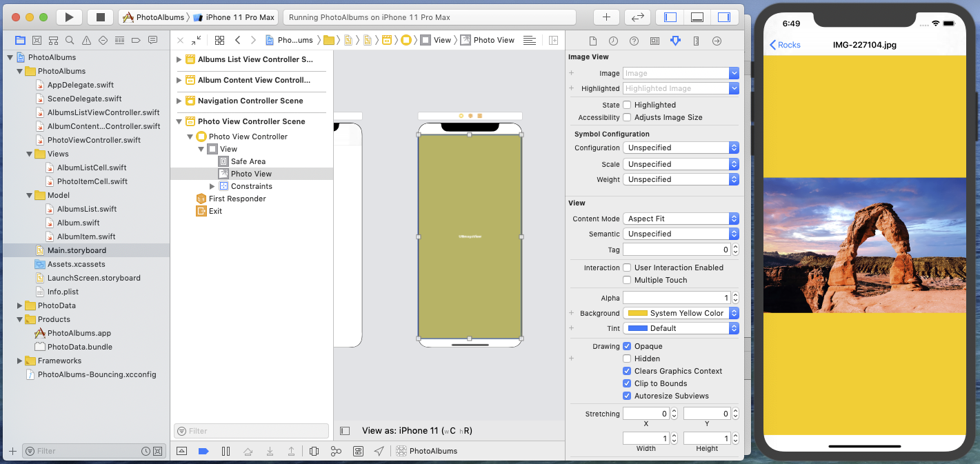Enable Multiple Touch checkbox
980x464 pixels.
[627, 280]
